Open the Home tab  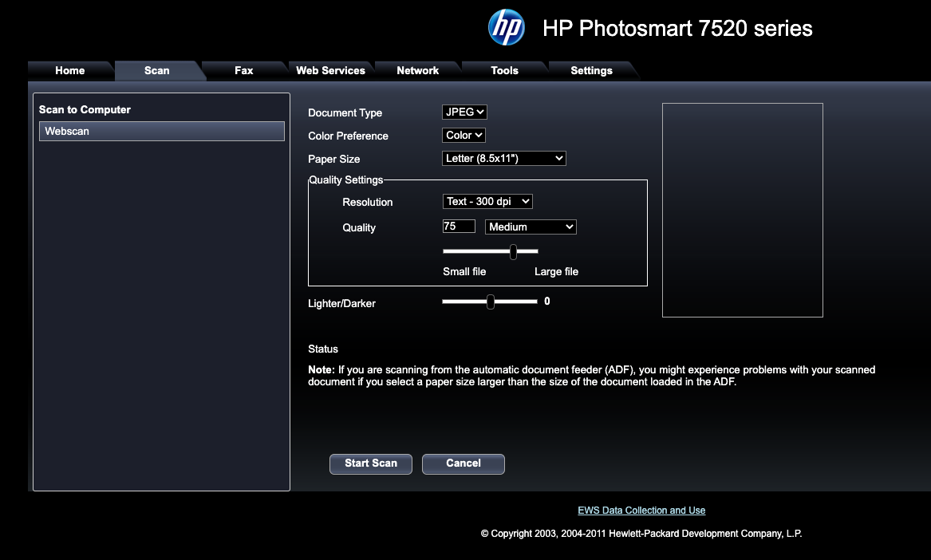70,70
